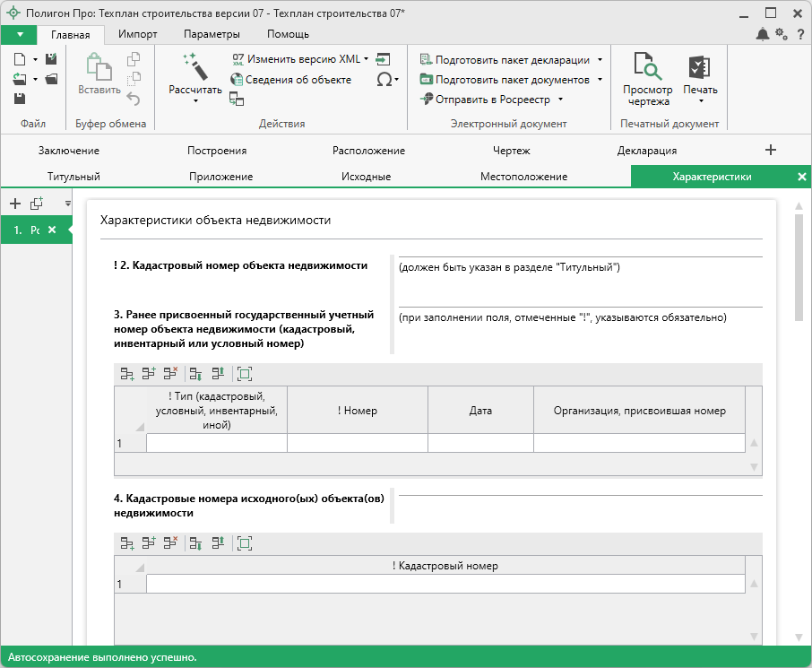The width and height of the screenshot is (812, 668).
Task: Click the omega special symbols icon
Action: 384,80
